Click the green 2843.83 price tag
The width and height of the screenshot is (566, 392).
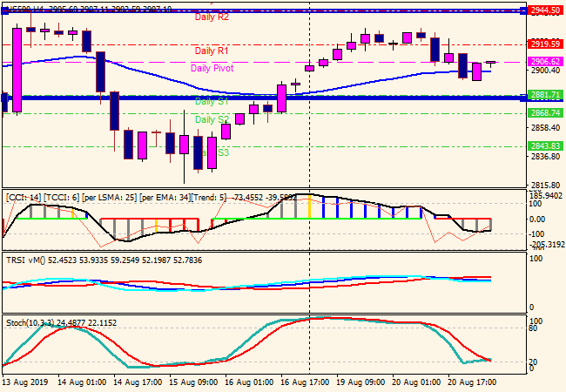545,145
